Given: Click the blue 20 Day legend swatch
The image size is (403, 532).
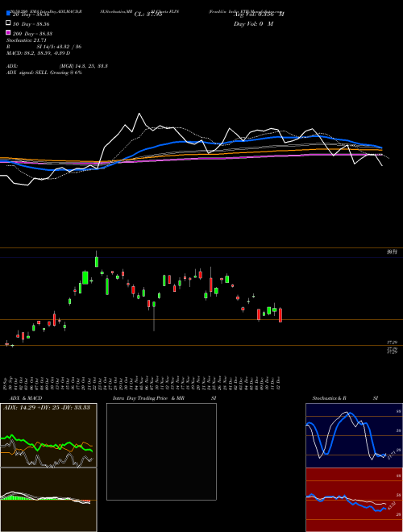Looking at the screenshot, I should click(8, 14).
